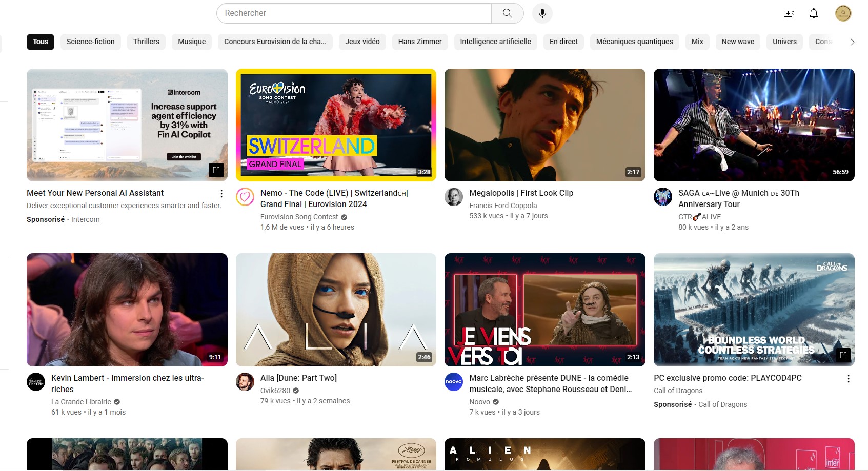The height and width of the screenshot is (471, 868).
Task: Click inside the Rechercher search field
Action: point(354,13)
